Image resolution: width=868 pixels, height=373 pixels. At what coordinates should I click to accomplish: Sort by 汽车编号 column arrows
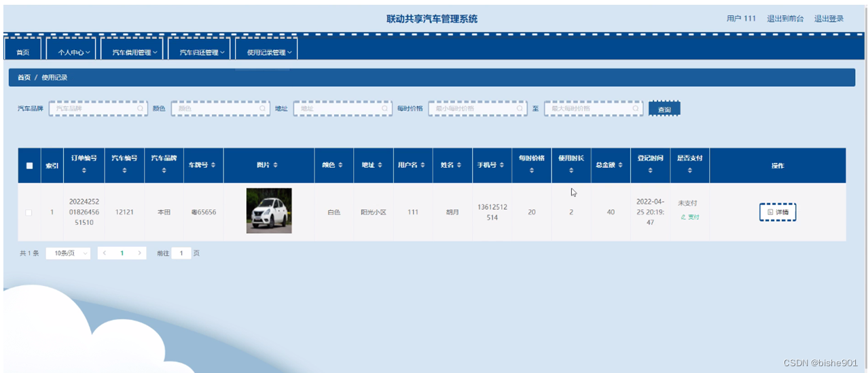[x=124, y=171]
